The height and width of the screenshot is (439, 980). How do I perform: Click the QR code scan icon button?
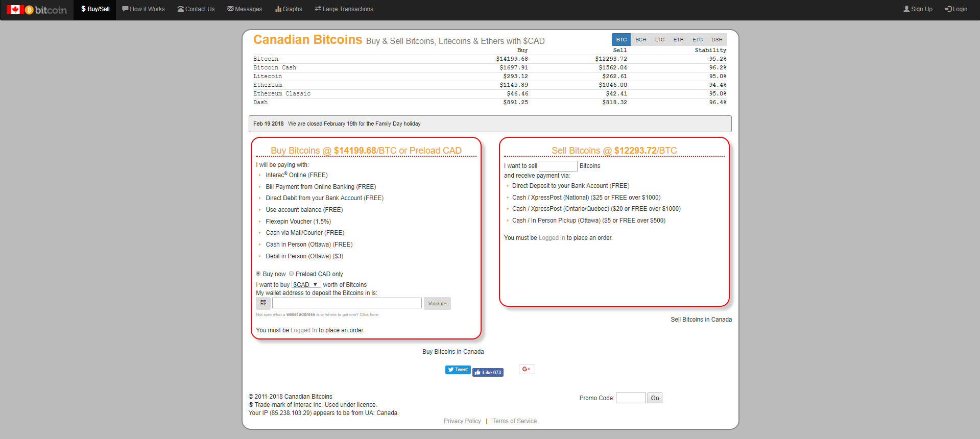click(x=263, y=303)
